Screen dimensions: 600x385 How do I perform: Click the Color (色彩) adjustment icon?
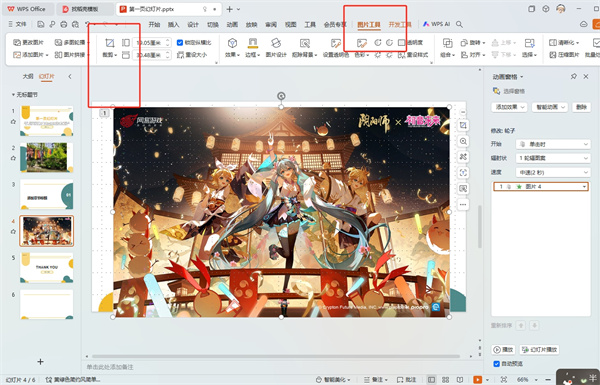362,43
